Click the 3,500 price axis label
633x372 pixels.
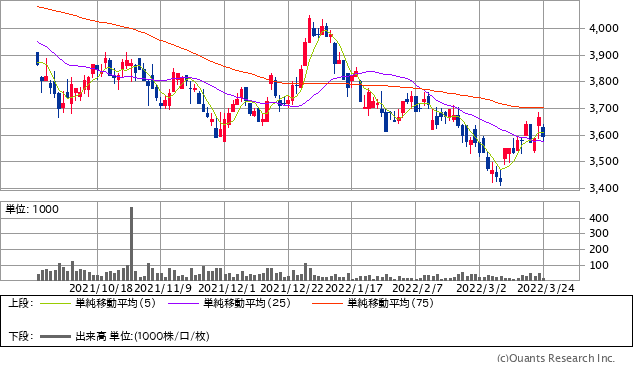(x=604, y=161)
